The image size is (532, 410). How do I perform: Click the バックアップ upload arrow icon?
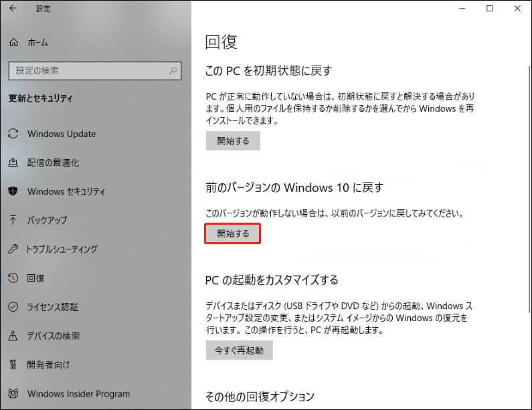click(x=13, y=220)
